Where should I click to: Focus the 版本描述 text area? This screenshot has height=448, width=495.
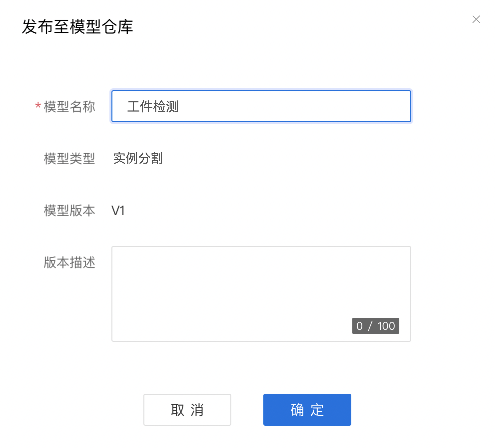(261, 294)
